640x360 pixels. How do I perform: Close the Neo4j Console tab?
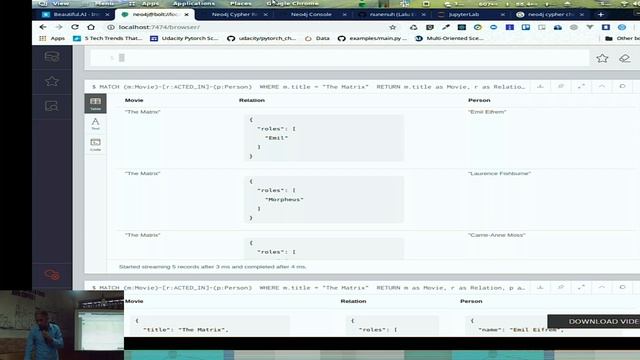click(x=344, y=14)
